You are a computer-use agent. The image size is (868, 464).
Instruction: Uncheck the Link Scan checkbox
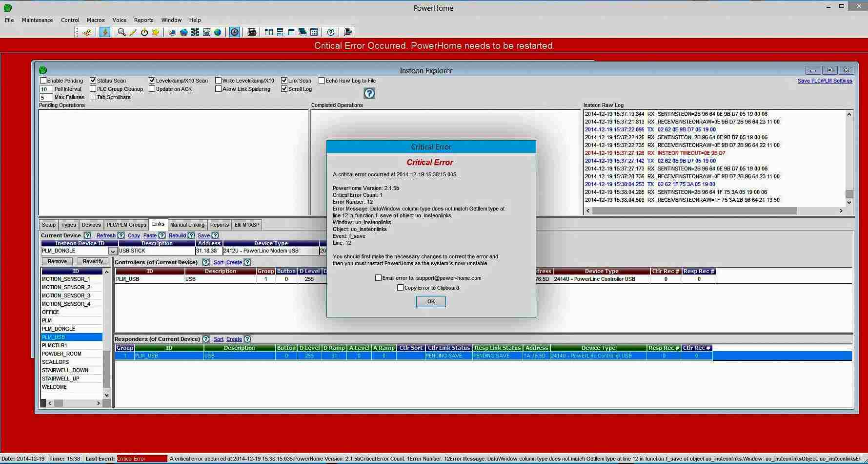(x=284, y=81)
